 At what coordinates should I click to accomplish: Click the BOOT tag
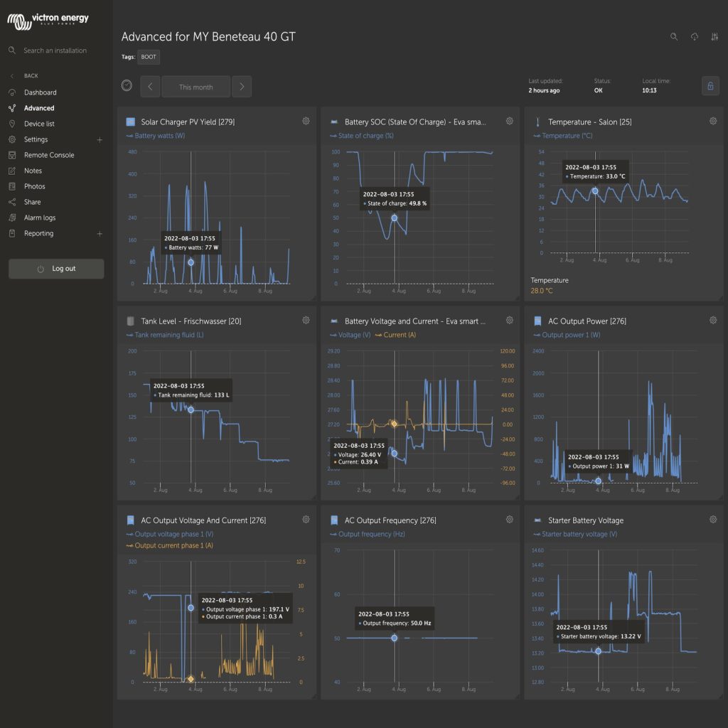[149, 57]
